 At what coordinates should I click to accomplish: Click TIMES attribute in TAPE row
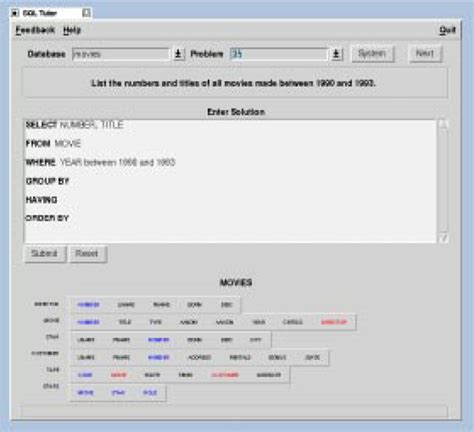[186, 375]
